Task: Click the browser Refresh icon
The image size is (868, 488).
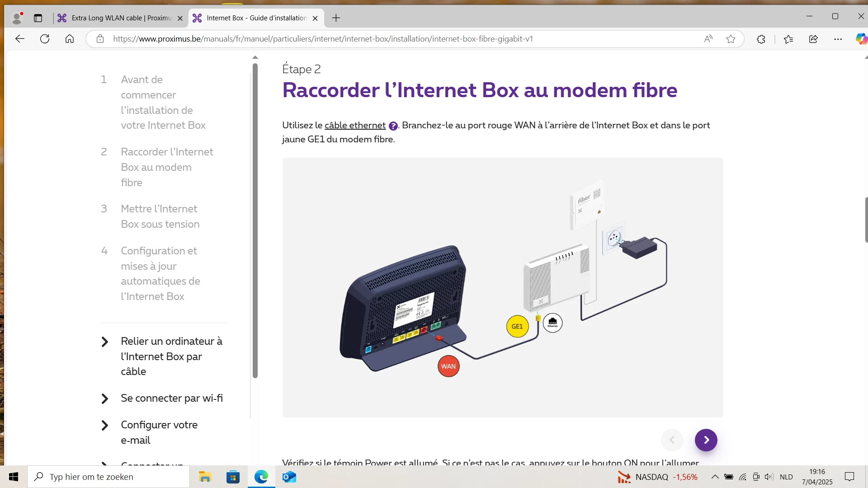Action: coord(45,39)
